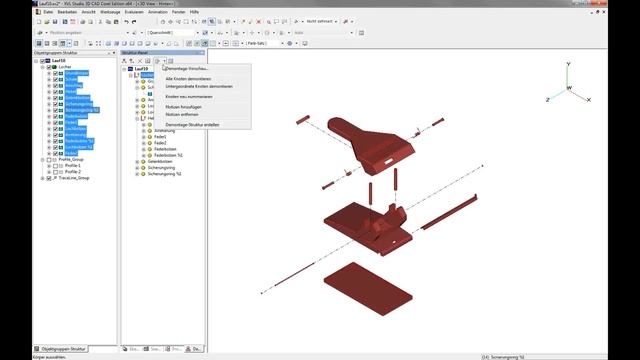Switch to the De... tab below Struktur panel
This screenshot has height=360, width=640.
coord(193,349)
